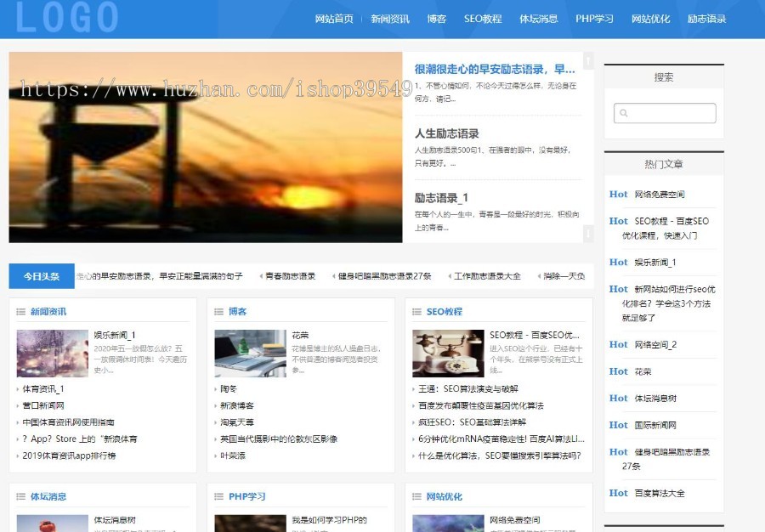Click the 娱乐新闻_1 thumbnail image
The width and height of the screenshot is (765, 532).
[52, 354]
